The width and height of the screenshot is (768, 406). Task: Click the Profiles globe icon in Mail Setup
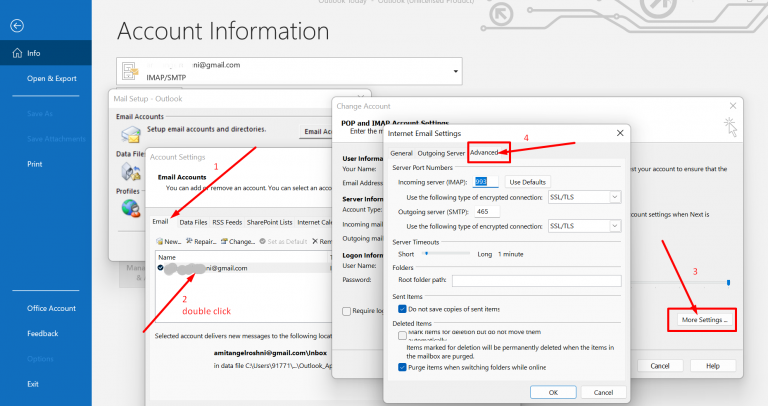pyautogui.click(x=130, y=208)
